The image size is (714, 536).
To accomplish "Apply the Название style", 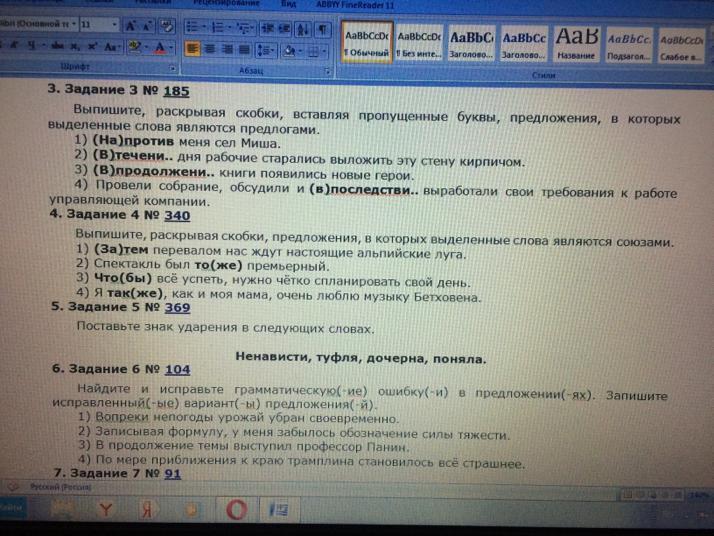I will (576, 45).
